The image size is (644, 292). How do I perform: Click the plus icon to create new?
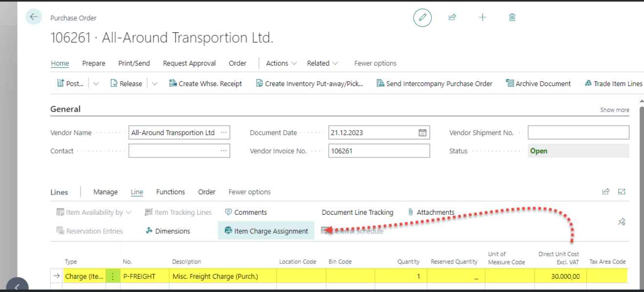(482, 18)
